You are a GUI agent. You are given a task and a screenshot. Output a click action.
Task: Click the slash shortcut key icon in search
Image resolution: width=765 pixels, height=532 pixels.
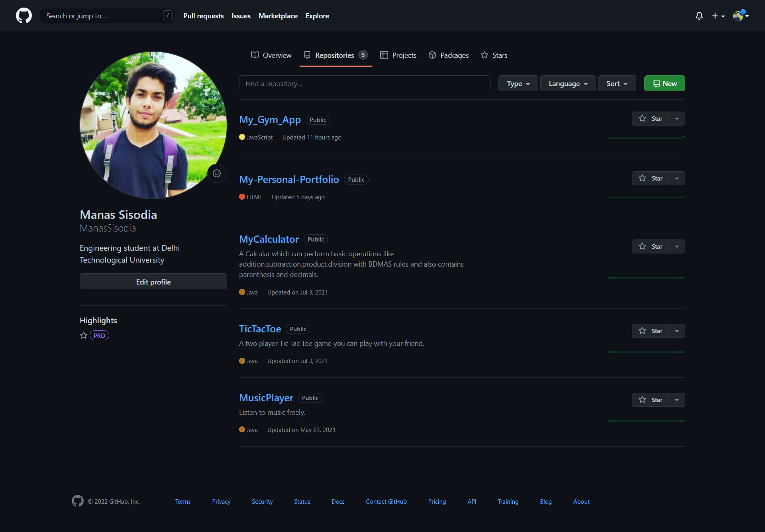tap(168, 16)
